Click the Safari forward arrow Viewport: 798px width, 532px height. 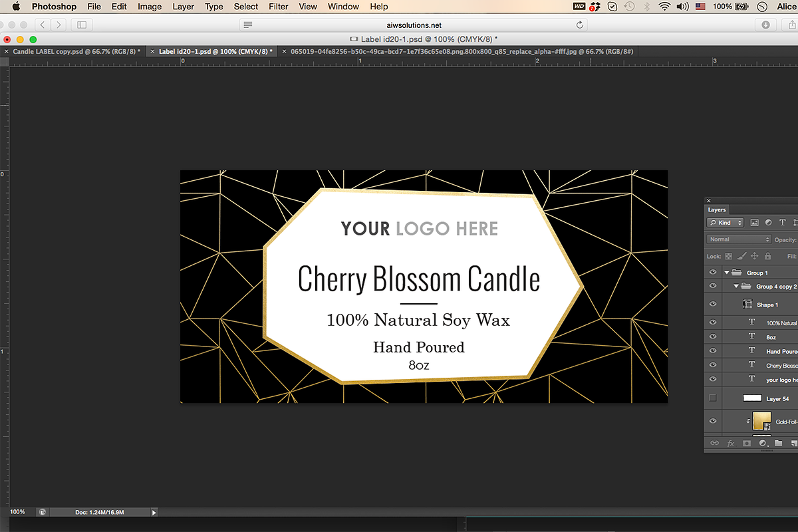coord(59,25)
